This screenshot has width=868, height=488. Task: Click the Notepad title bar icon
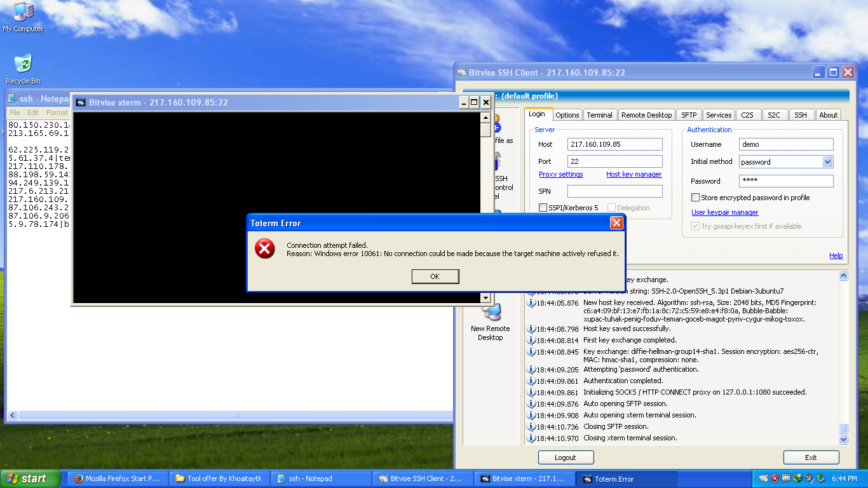[13, 98]
